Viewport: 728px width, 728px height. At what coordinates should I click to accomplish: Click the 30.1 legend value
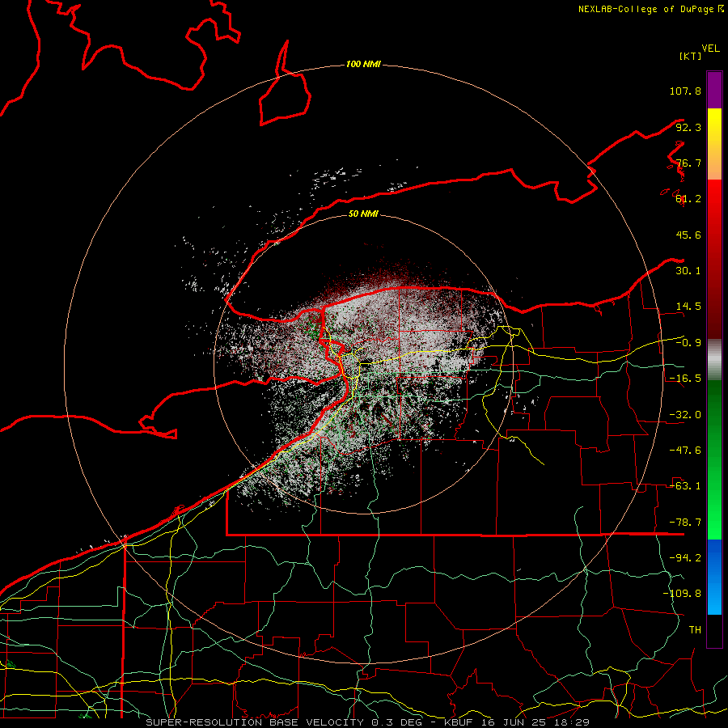click(688, 271)
